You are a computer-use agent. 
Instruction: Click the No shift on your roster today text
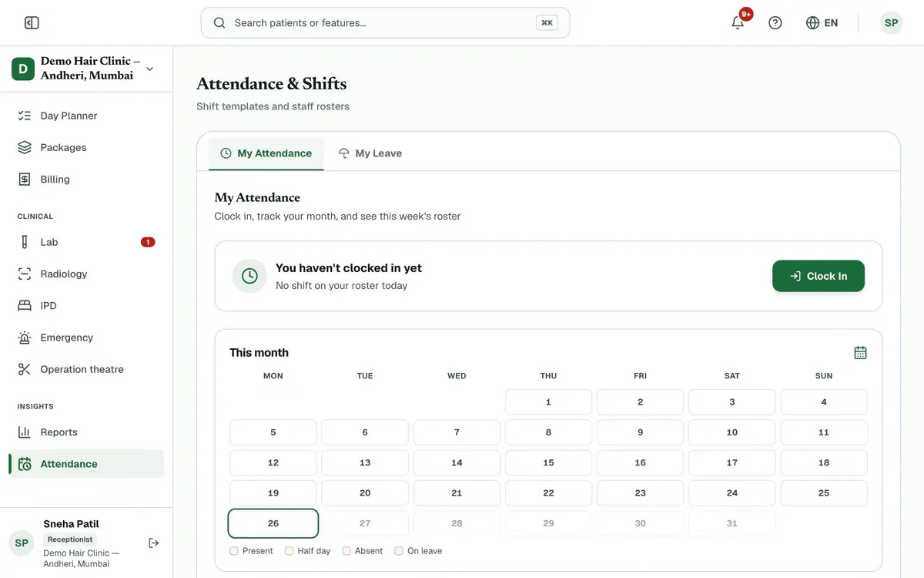[342, 286]
